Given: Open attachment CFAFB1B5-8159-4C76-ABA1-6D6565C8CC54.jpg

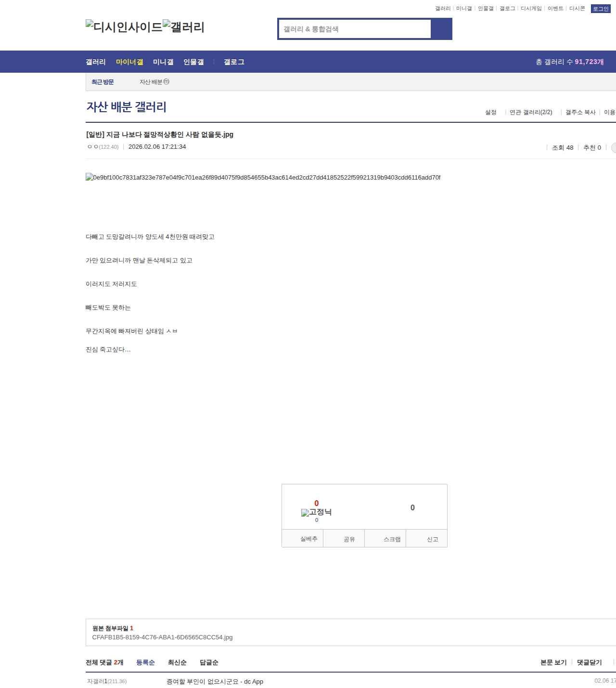Looking at the screenshot, I should pos(162,637).
